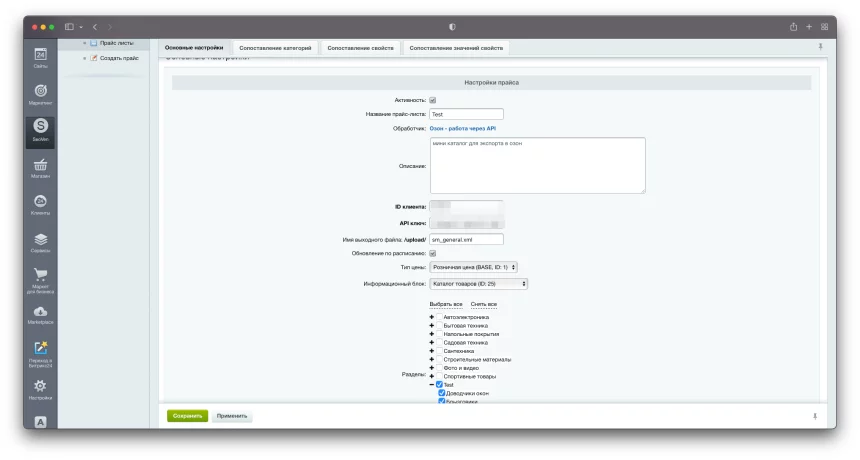
Task: Toggle the Обновление по расписанию checkbox
Action: pyautogui.click(x=433, y=253)
